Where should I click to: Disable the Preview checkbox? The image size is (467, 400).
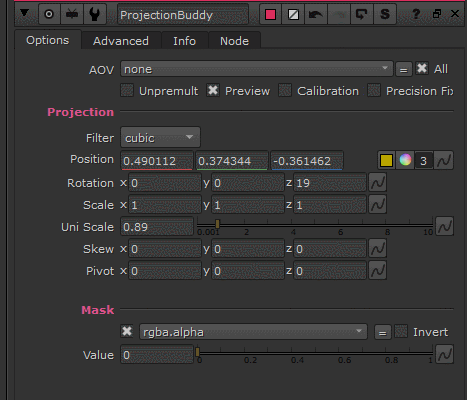[213, 90]
